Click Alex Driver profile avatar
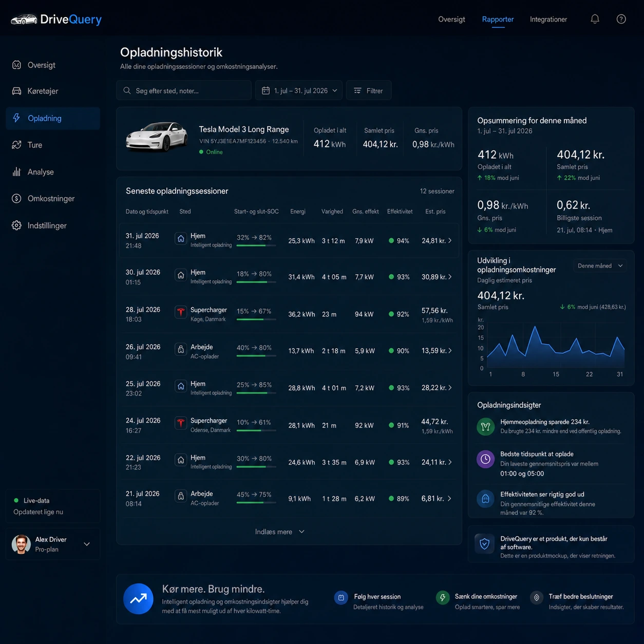The height and width of the screenshot is (644, 644). 21,544
